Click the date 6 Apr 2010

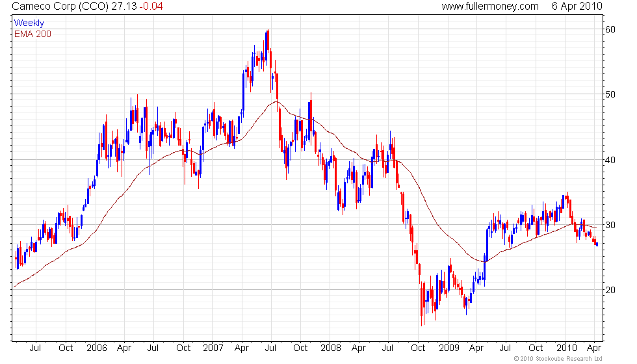(x=577, y=6)
